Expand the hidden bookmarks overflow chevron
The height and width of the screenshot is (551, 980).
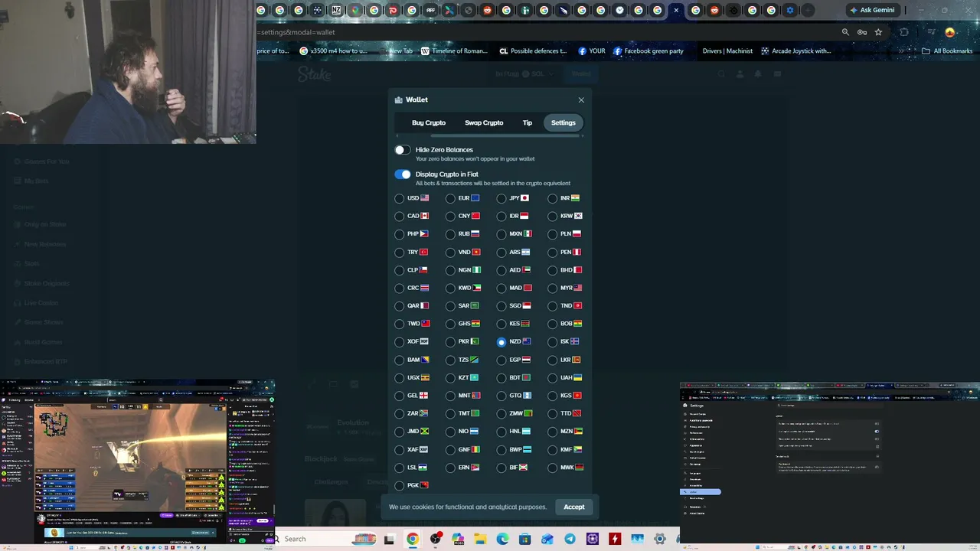901,51
